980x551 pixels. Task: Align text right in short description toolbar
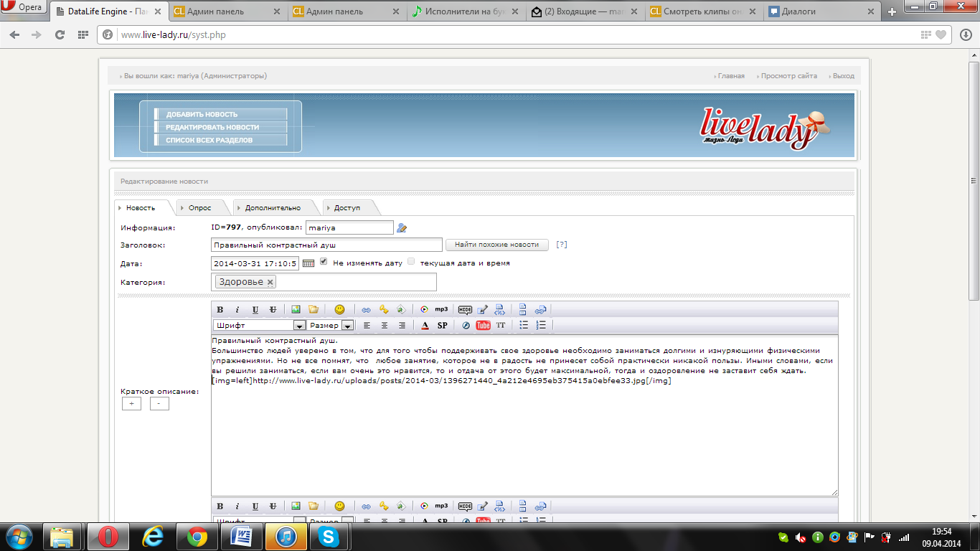pos(402,325)
